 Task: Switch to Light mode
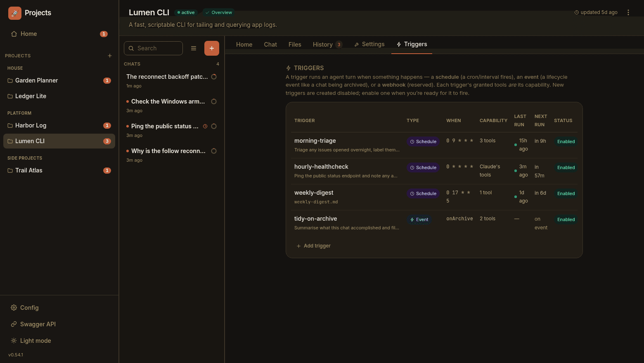point(31,341)
